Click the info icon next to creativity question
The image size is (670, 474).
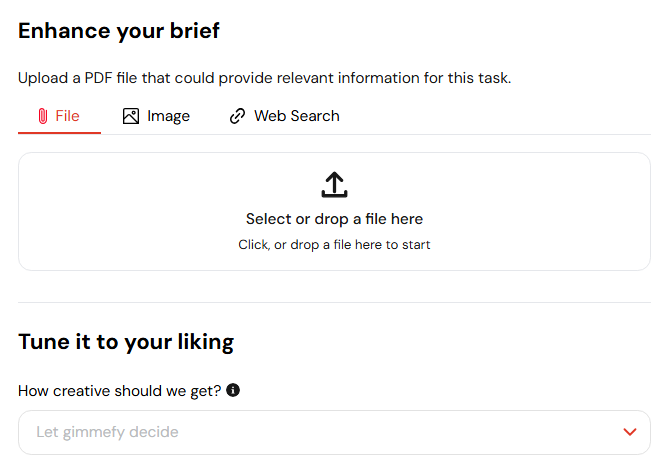pos(233,390)
